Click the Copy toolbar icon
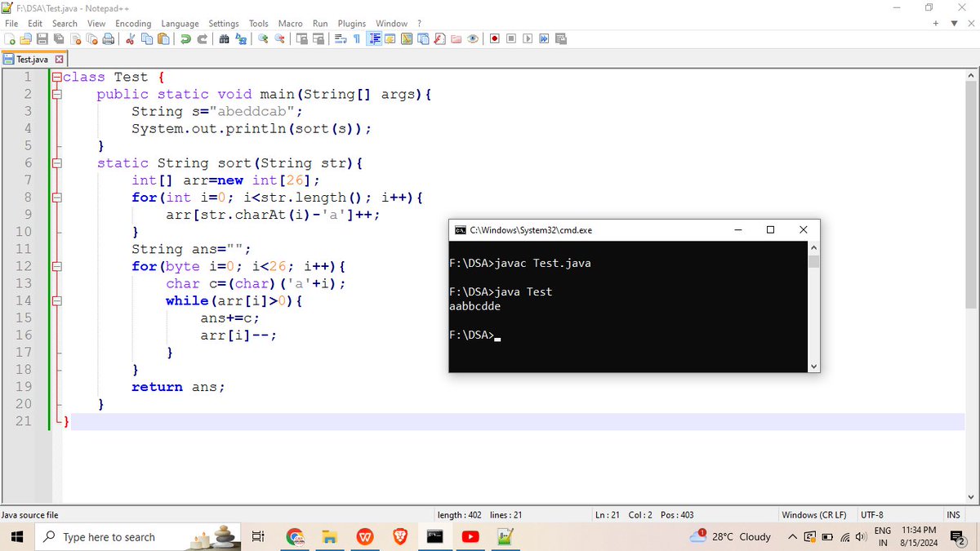Viewport: 980px width, 551px height. tap(147, 39)
